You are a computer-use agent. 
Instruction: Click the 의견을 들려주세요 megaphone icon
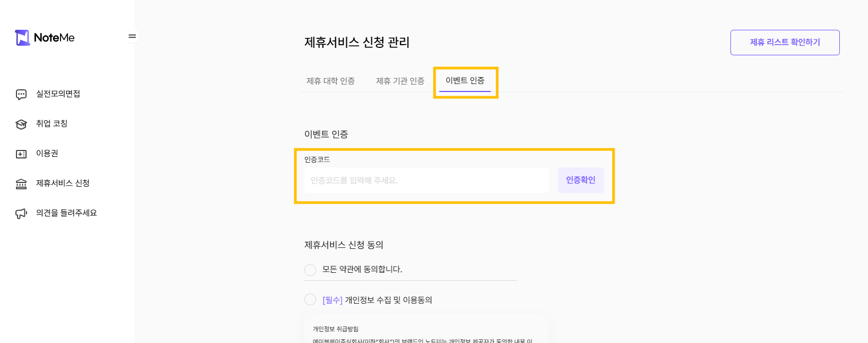pyautogui.click(x=21, y=214)
